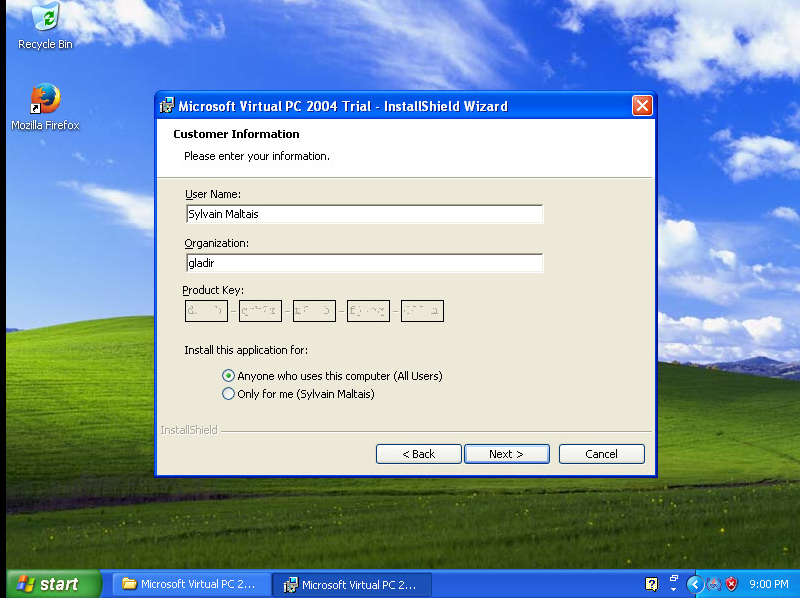
Task: Select 'Anyone who uses this computer' option
Action: [x=229, y=376]
